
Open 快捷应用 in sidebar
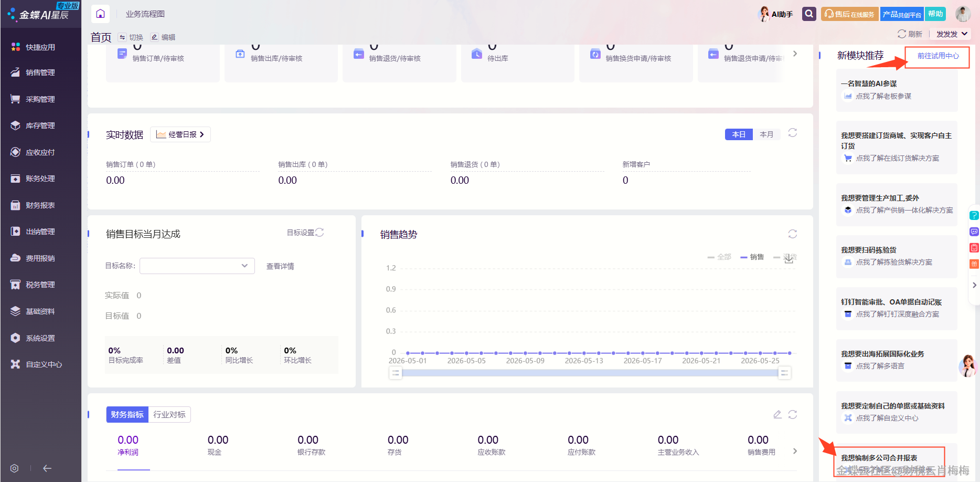coord(40,47)
